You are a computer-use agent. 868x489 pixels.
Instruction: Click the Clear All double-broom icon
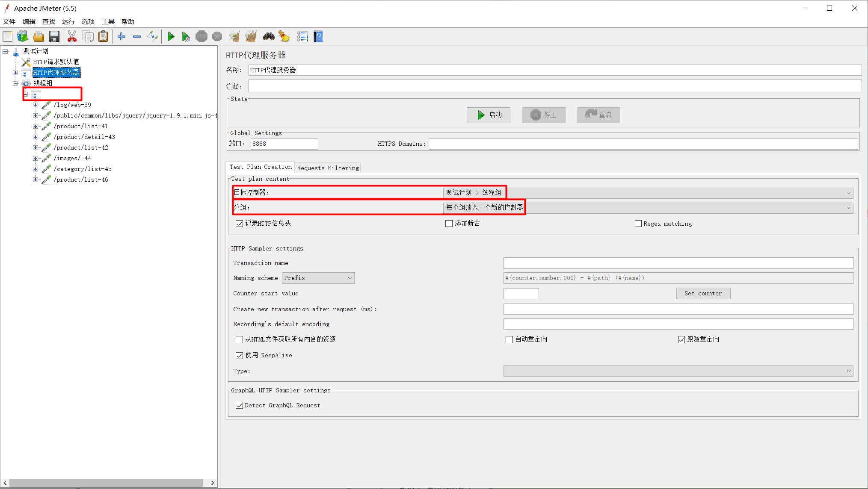click(251, 37)
